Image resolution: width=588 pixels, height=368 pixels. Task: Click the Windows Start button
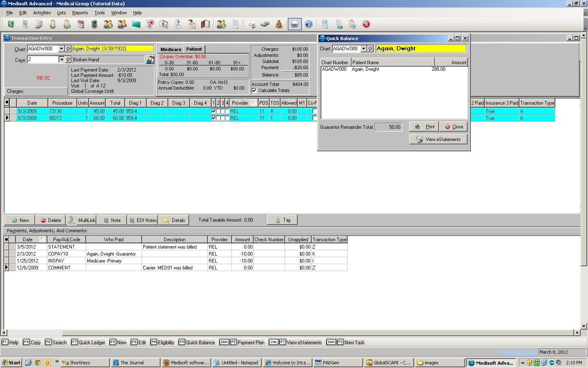coord(11,363)
